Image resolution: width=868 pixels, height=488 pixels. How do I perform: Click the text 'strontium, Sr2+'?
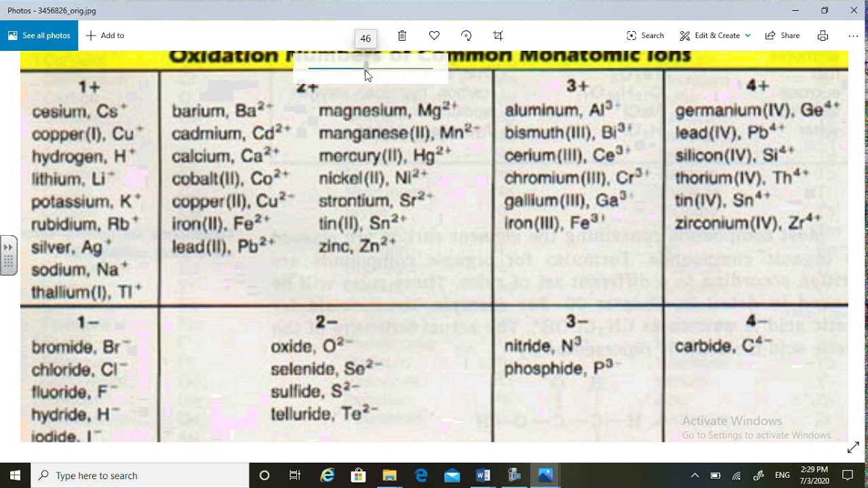(x=376, y=201)
